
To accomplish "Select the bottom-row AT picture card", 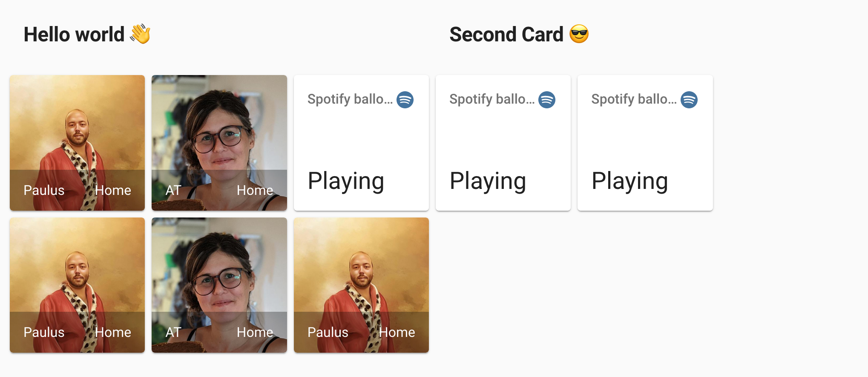I will click(219, 285).
